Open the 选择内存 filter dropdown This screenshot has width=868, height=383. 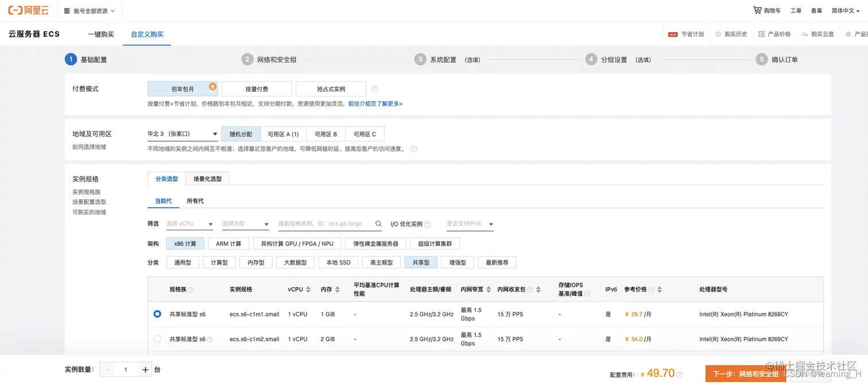[x=246, y=224]
